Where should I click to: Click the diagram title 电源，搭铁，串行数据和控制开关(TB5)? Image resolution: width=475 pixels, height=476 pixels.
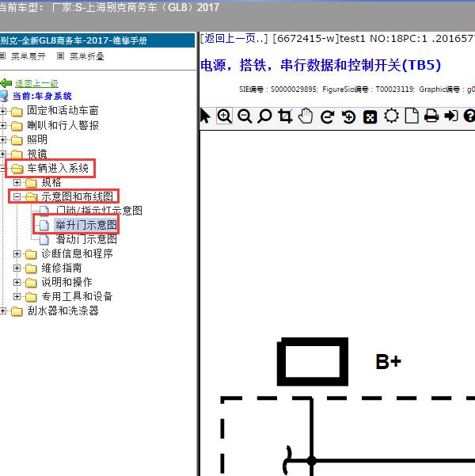tap(321, 65)
